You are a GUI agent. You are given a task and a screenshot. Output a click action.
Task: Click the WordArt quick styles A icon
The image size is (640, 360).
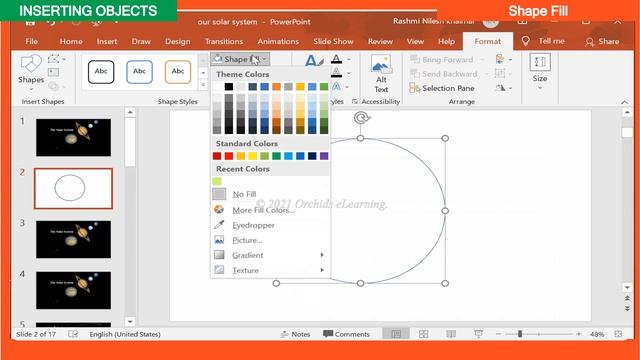313,60
